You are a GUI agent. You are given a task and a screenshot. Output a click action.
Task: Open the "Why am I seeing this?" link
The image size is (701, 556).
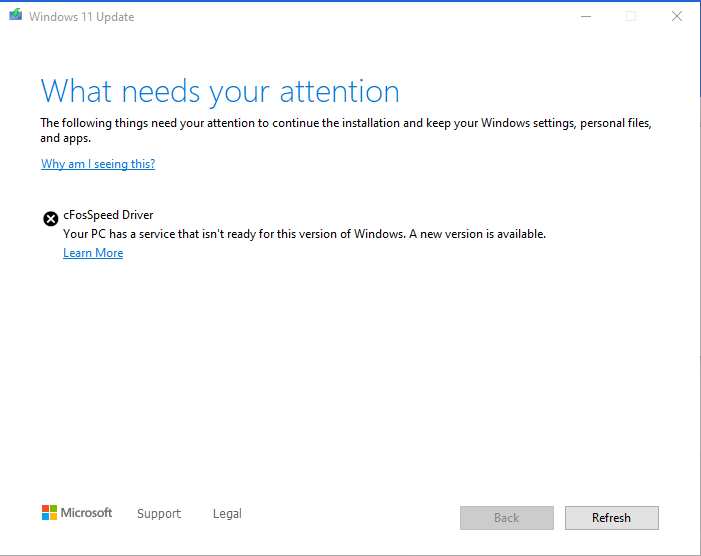tap(98, 164)
